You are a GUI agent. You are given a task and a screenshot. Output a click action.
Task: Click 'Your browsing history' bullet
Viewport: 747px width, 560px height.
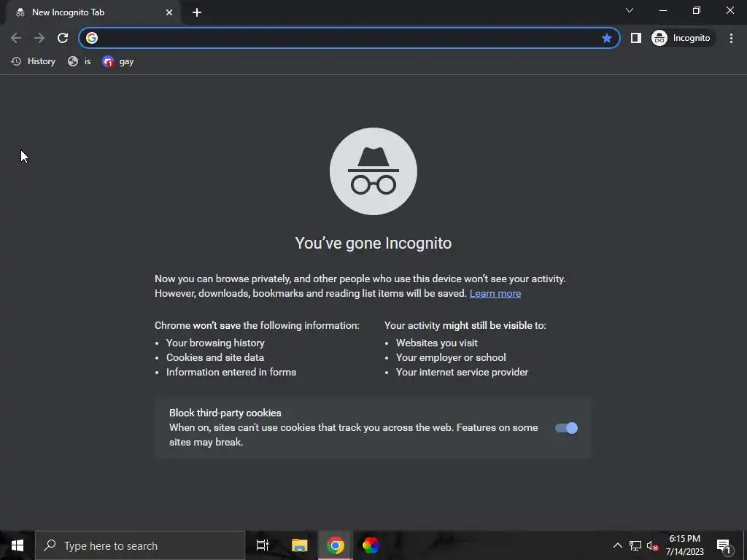coord(215,343)
